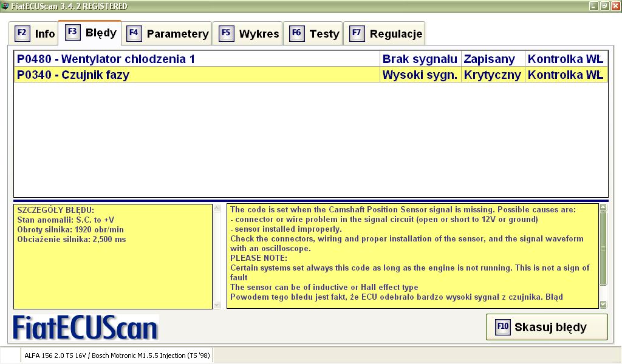Open the Parametery tab
The image size is (622, 364).
point(167,33)
